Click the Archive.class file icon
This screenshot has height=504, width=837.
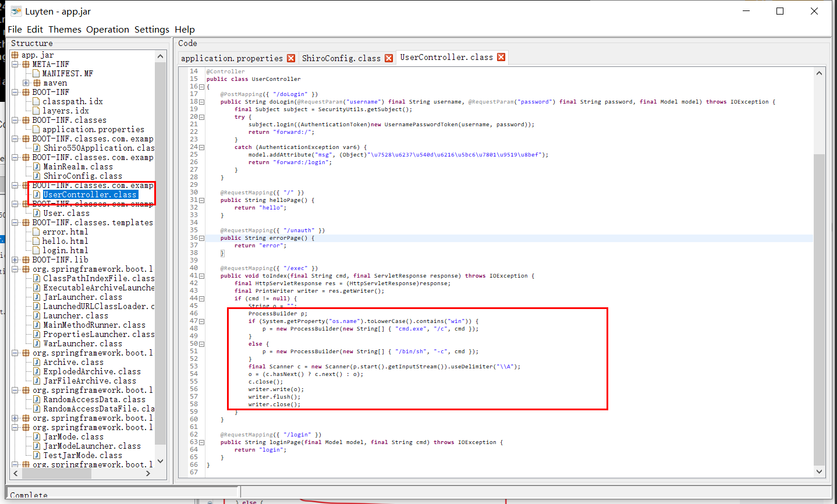tap(37, 362)
